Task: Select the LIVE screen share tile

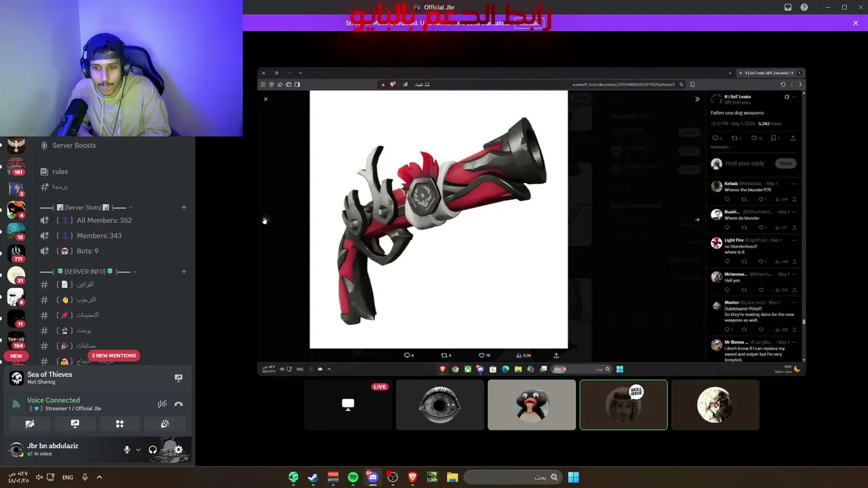Action: tap(348, 405)
